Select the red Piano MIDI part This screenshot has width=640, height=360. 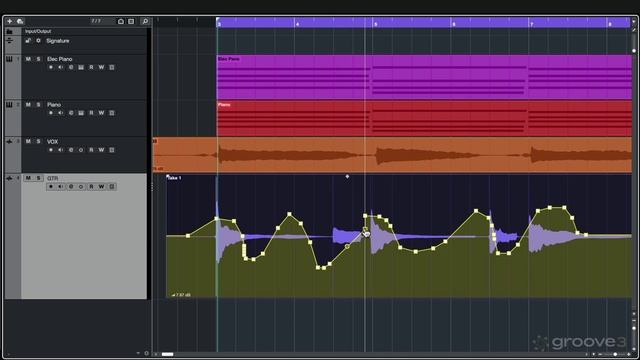(x=424, y=118)
